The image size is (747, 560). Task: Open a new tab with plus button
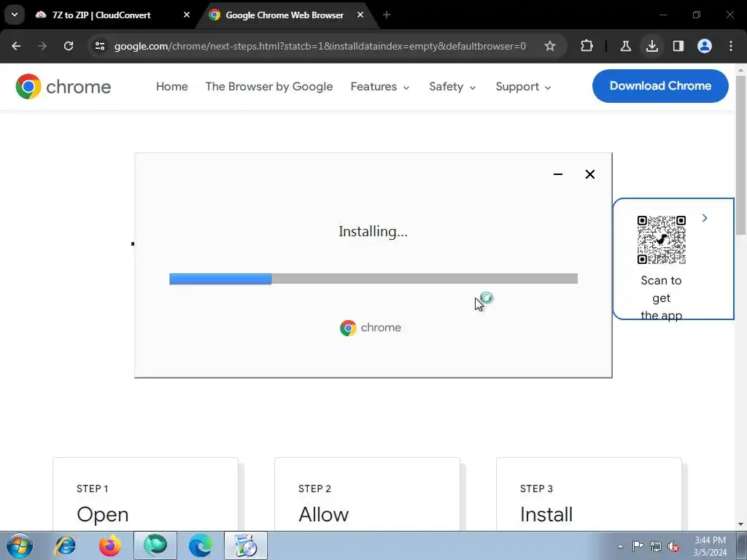[387, 15]
